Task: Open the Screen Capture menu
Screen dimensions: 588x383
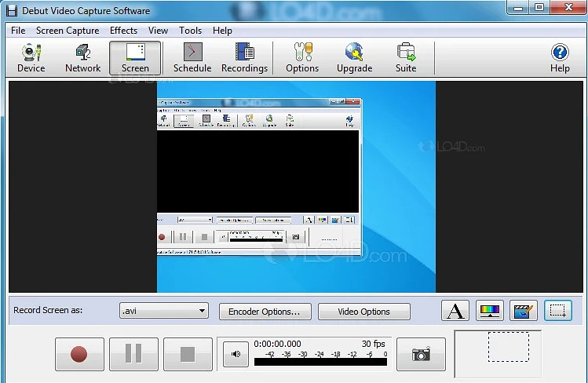Action: point(68,31)
